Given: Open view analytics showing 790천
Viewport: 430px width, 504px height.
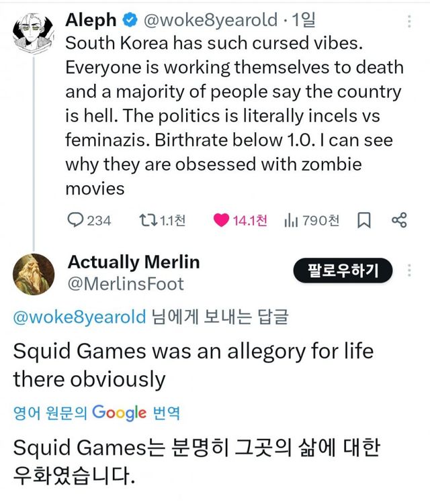Looking at the screenshot, I should pyautogui.click(x=292, y=220).
